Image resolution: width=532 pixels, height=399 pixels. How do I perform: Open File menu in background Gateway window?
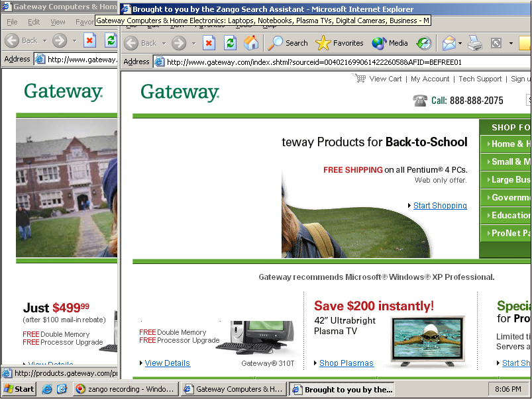point(12,22)
